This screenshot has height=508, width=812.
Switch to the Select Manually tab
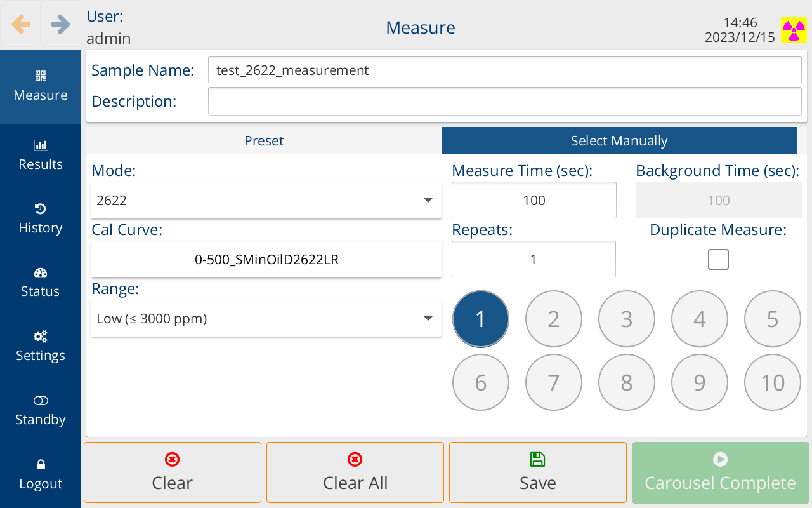coord(619,140)
